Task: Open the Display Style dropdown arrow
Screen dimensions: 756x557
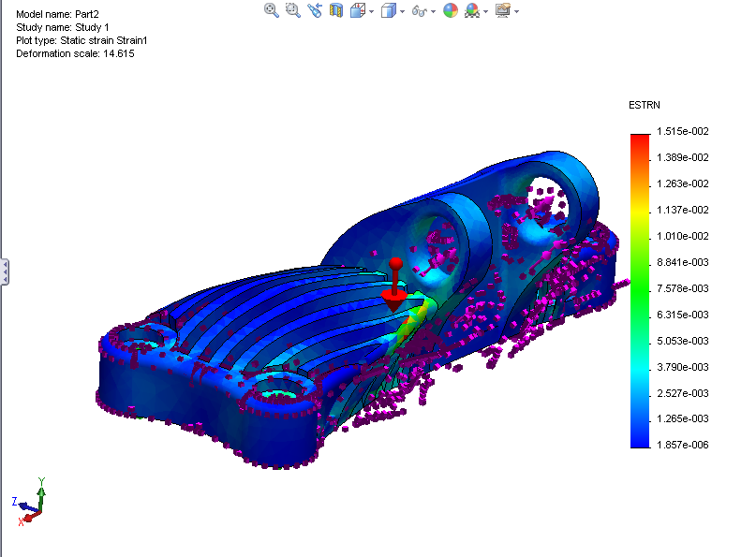Action: 401,10
